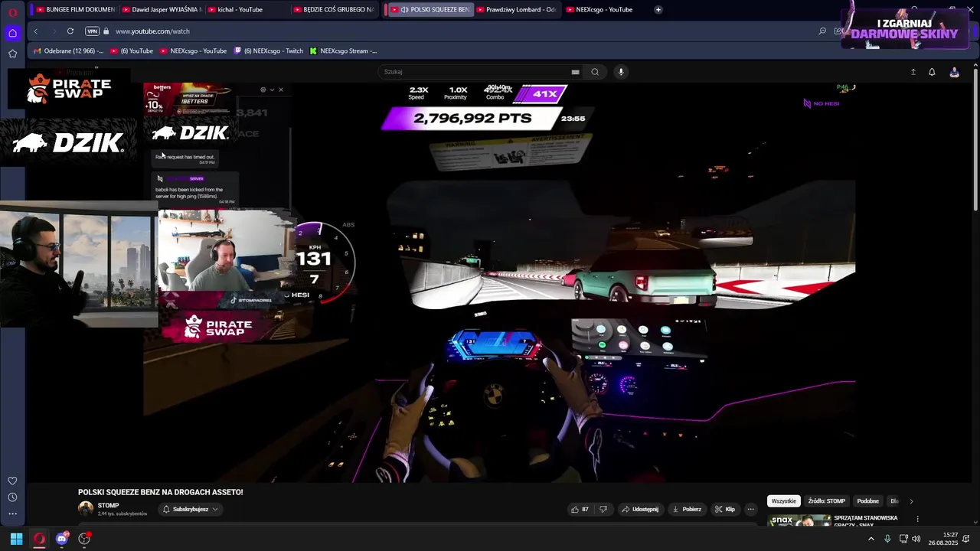Open YouTube notifications bell

point(932,72)
